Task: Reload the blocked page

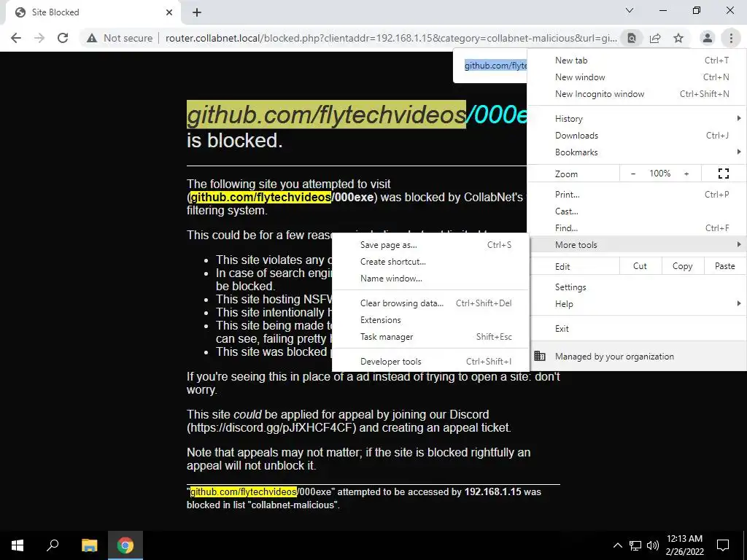Action: click(63, 38)
